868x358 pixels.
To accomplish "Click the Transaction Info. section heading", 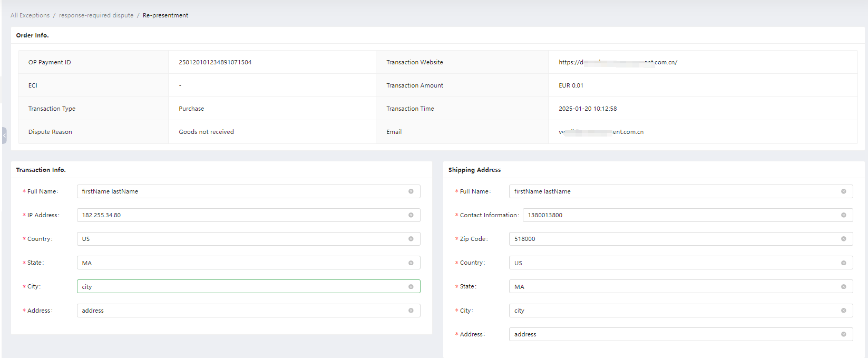I will click(41, 170).
